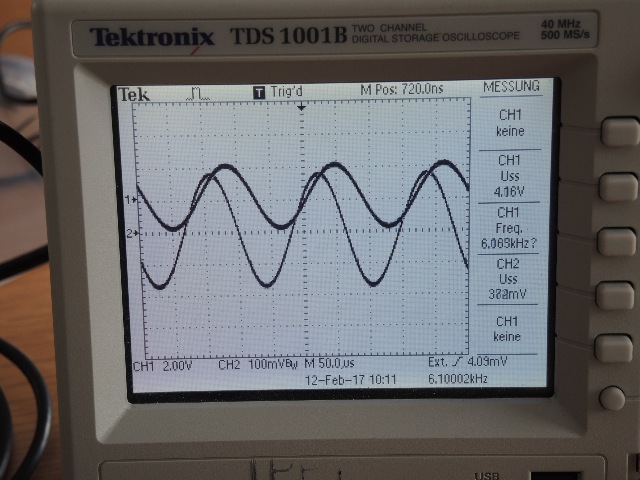Image resolution: width=640 pixels, height=480 pixels.
Task: Click the Tektronix brand name on bezel
Action: pos(152,37)
